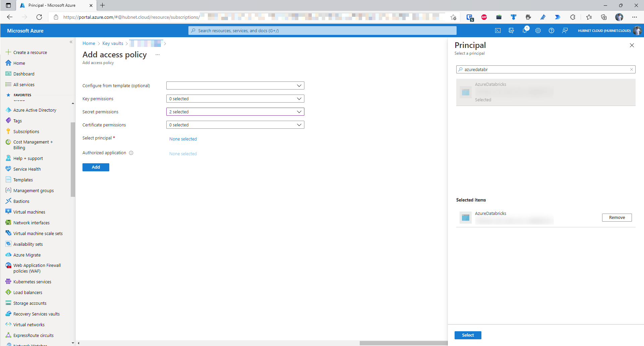This screenshot has height=346, width=644.
Task: View Authorized application info tooltip
Action: pyautogui.click(x=131, y=153)
